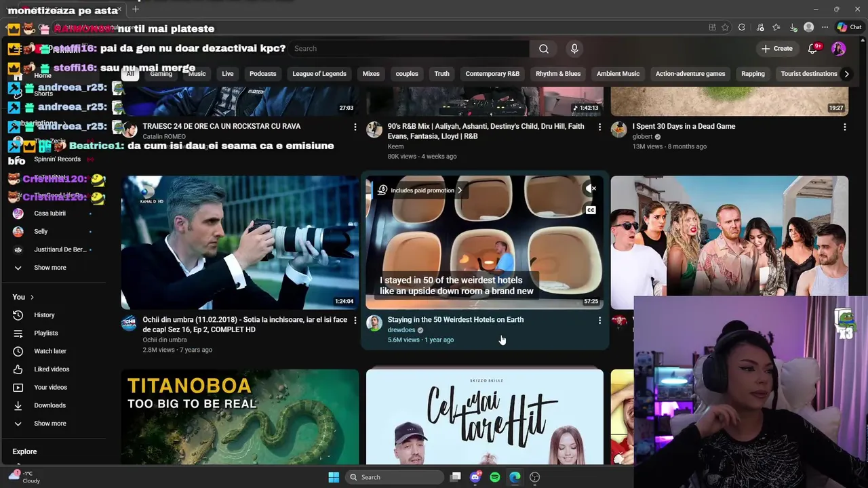Open Edge extensions puzzle icon
This screenshot has height=488, width=868.
pos(741,28)
